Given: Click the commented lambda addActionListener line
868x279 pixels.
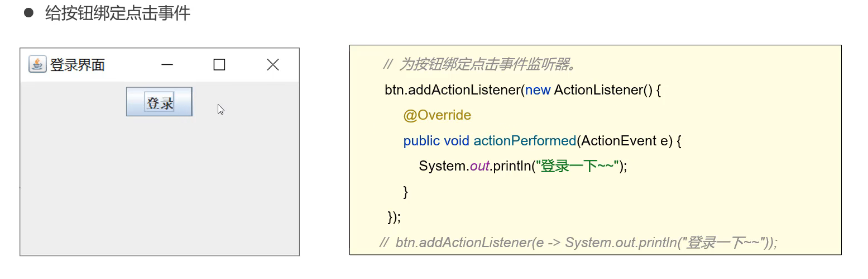Looking at the screenshot, I should (x=578, y=243).
